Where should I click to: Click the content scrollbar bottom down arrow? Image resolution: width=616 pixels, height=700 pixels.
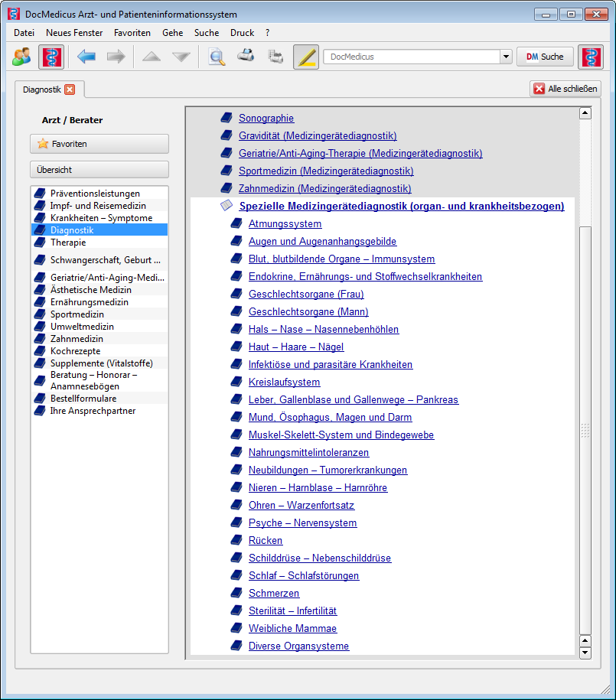(x=585, y=653)
